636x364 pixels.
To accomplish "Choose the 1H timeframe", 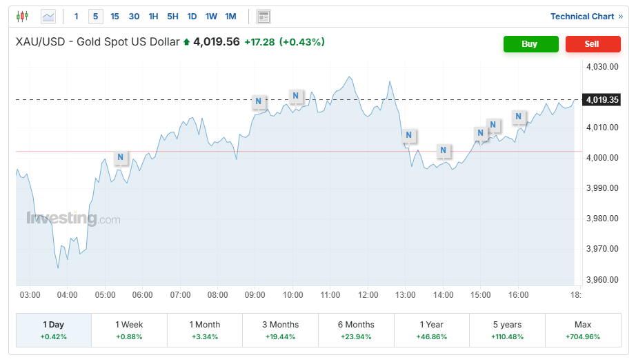I will [x=153, y=17].
